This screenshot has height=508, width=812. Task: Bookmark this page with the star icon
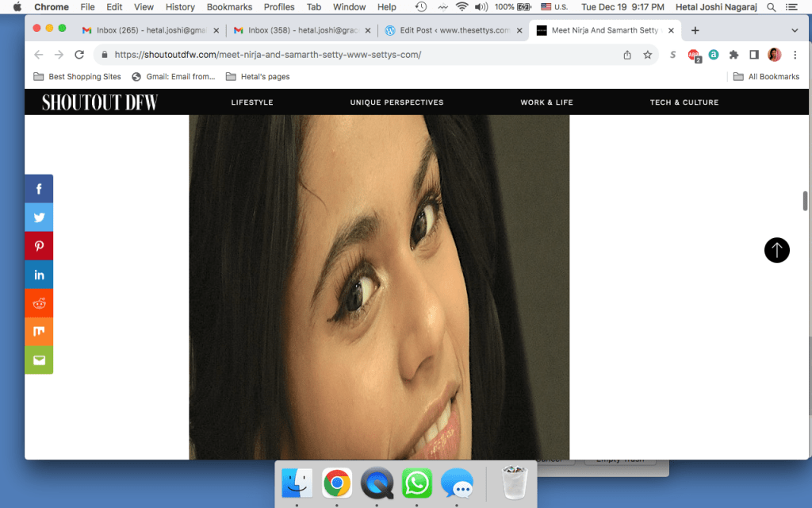[648, 55]
